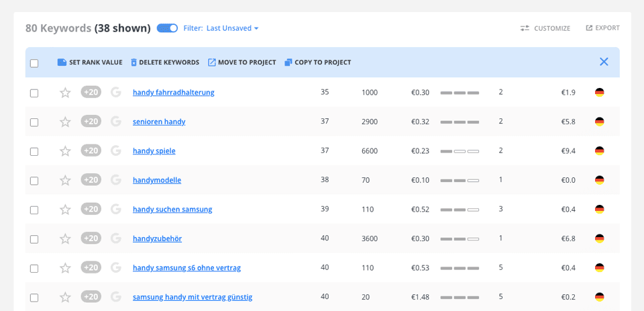The image size is (644, 311).
Task: Click German flag in 'handy spiele' row
Action: click(599, 151)
